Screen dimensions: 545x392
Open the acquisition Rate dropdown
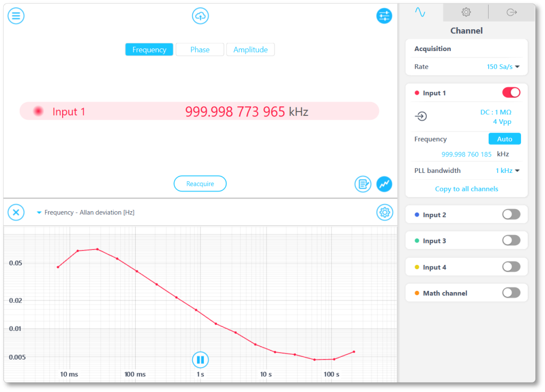coord(503,67)
